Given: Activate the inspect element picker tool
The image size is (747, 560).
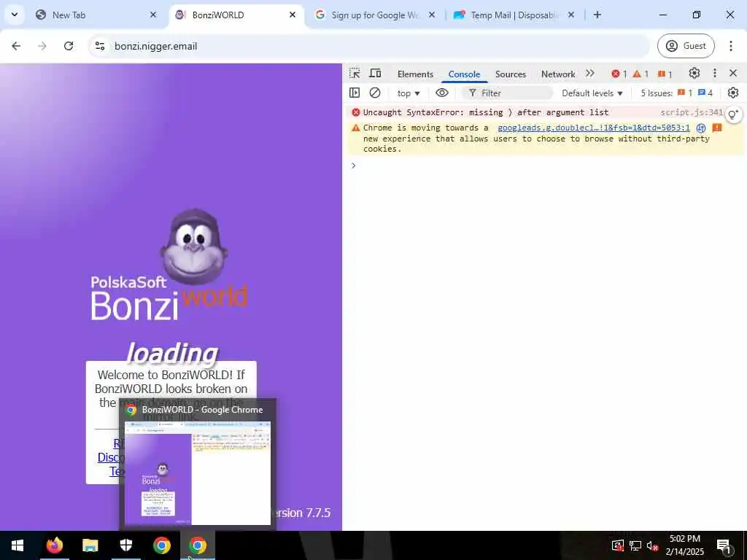Looking at the screenshot, I should [355, 74].
